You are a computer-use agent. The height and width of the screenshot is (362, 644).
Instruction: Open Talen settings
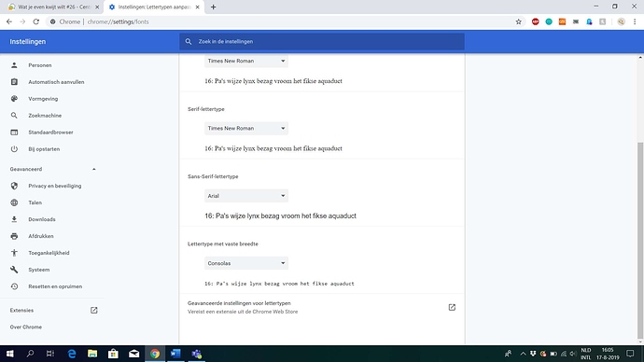(35, 202)
